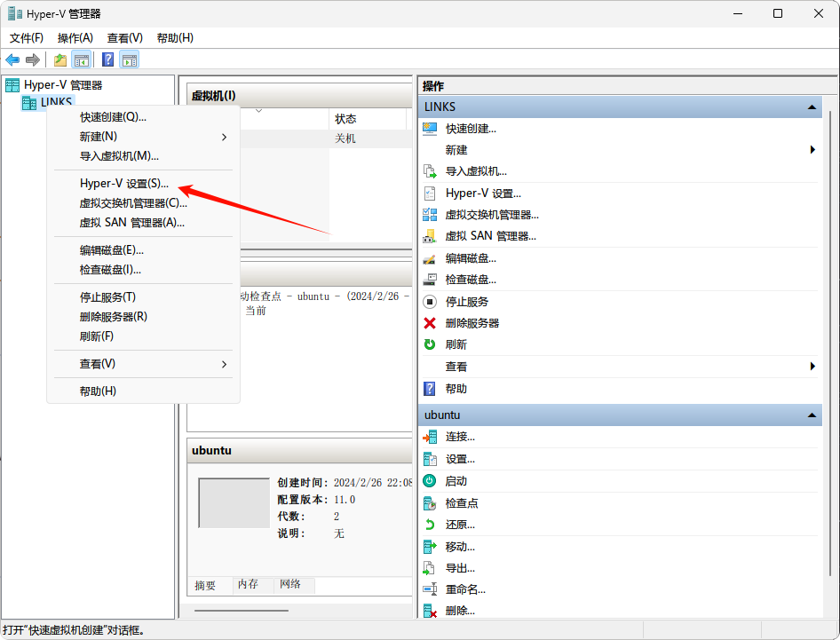Click the blue Help toolbar icon

tap(107, 59)
